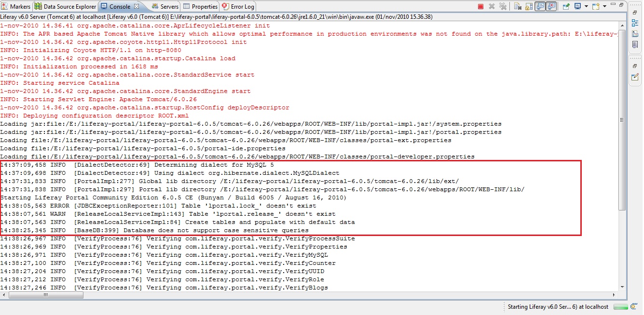The image size is (644, 315).
Task: Click the 'Using dialect org.hibernate.dialect.MySQLDialect' line
Action: tap(170, 173)
